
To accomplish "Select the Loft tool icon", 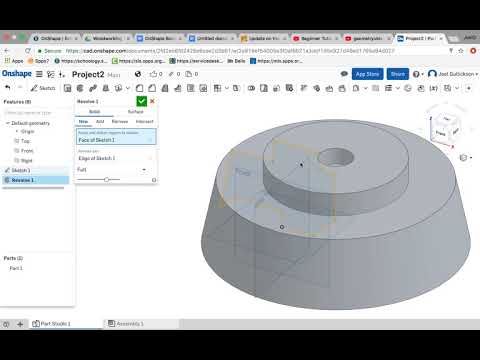I will pyautogui.click(x=106, y=88).
